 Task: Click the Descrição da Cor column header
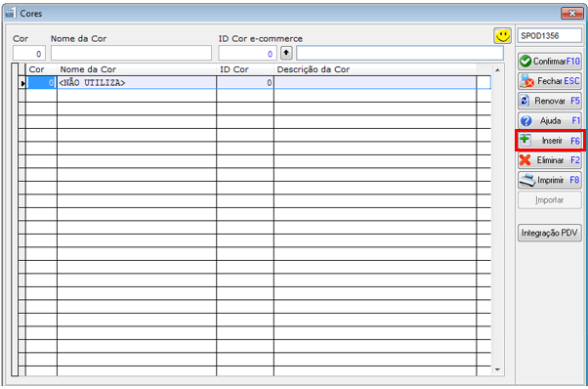click(375, 69)
